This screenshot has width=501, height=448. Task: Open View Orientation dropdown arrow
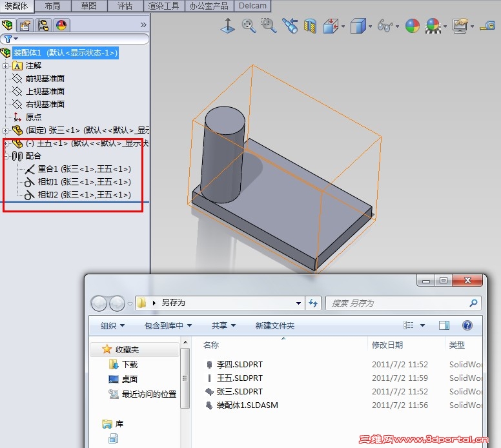(x=343, y=26)
